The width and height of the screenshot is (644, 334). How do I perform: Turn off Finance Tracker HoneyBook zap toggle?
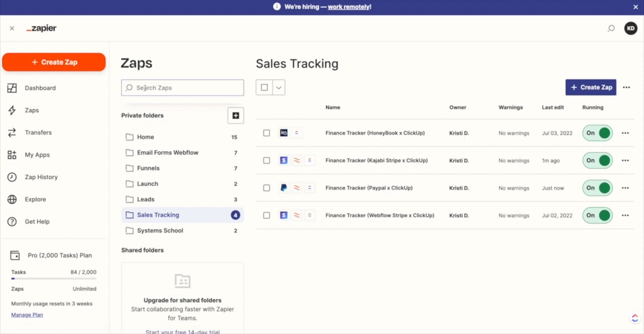click(597, 133)
